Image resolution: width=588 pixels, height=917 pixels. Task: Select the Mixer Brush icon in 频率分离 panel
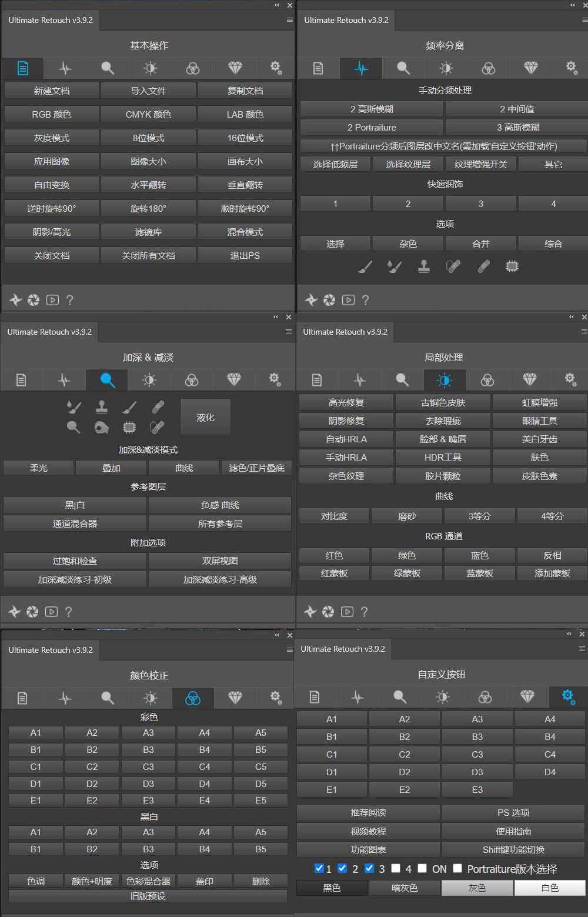394,267
